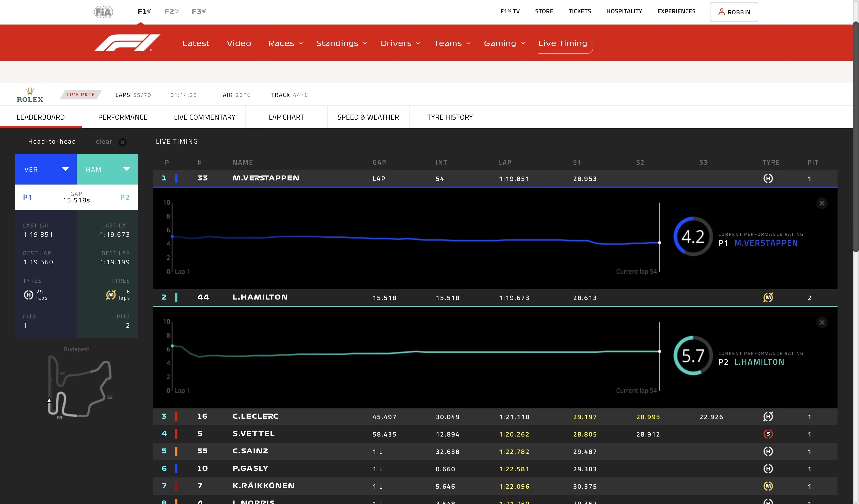Select the P.Gasly row

pyautogui.click(x=495, y=468)
